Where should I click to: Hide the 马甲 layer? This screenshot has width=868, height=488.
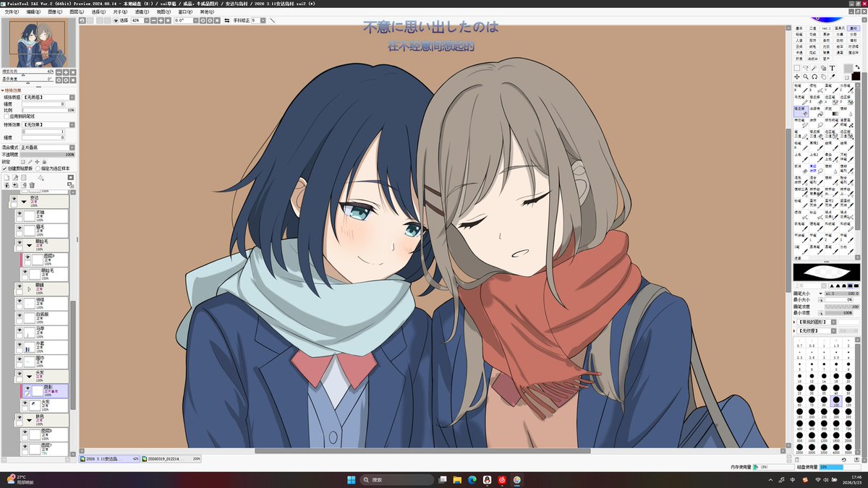(x=19, y=330)
